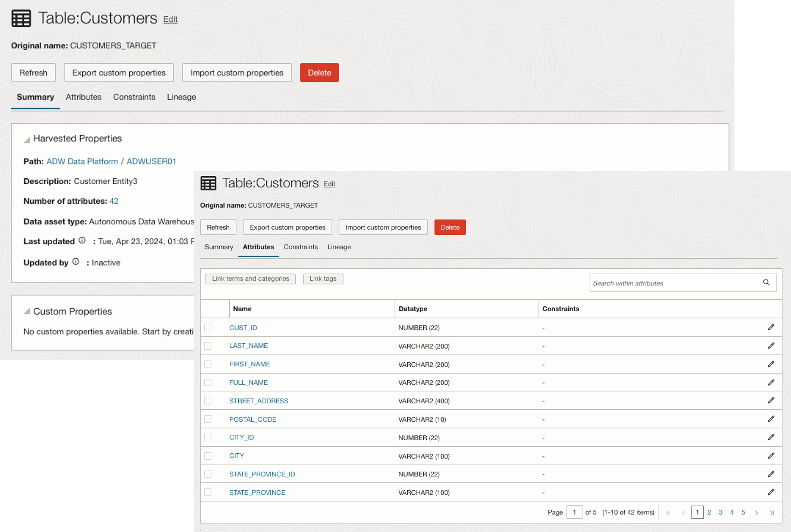Switch to Summary tab in front window

(x=219, y=247)
